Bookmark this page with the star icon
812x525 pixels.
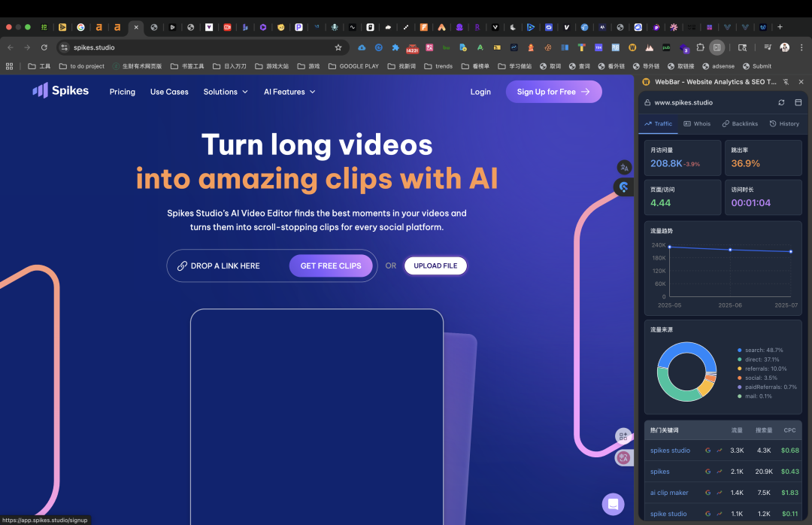[338, 47]
